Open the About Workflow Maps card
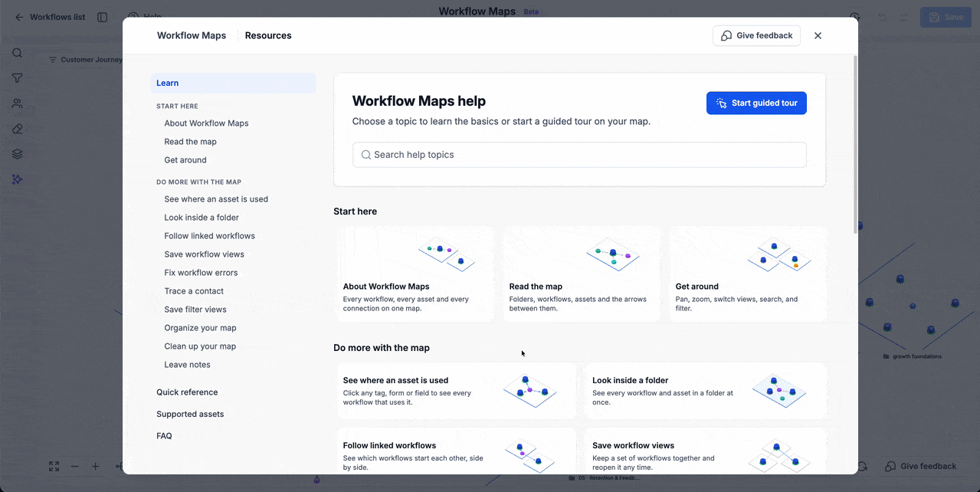The width and height of the screenshot is (980, 492). pos(415,274)
